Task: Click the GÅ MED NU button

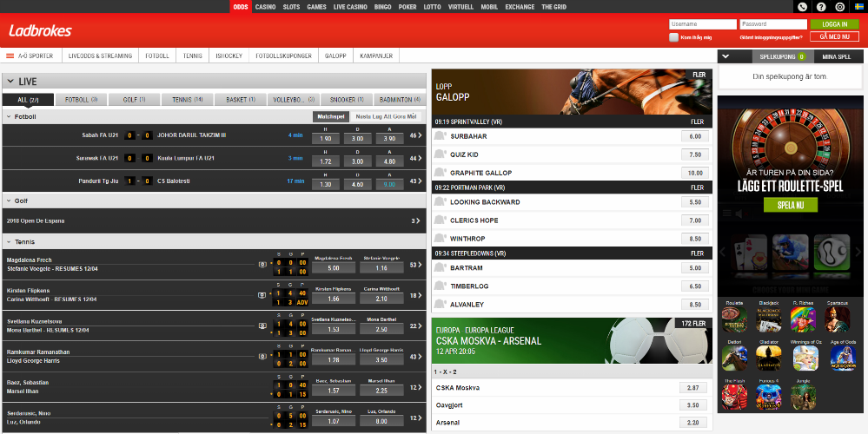Action: (835, 36)
